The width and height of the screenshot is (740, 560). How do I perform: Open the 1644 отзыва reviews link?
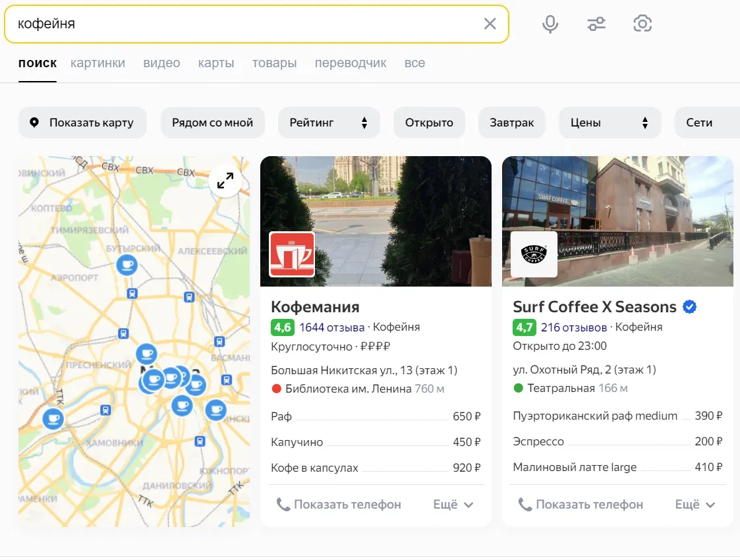(331, 327)
